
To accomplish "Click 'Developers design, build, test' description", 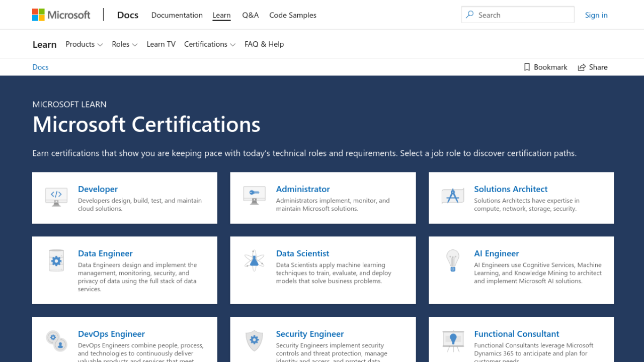I will click(140, 205).
